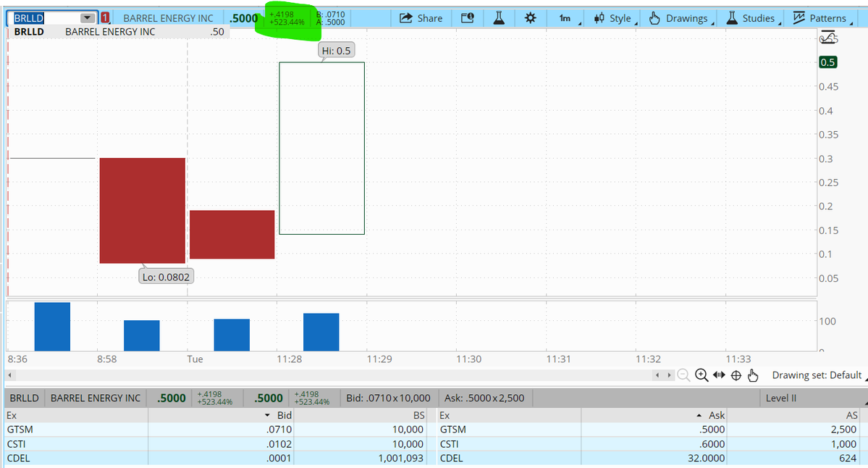The image size is (868, 468).
Task: Click the Ask: .5000 x 2,500 quote
Action: (484, 398)
